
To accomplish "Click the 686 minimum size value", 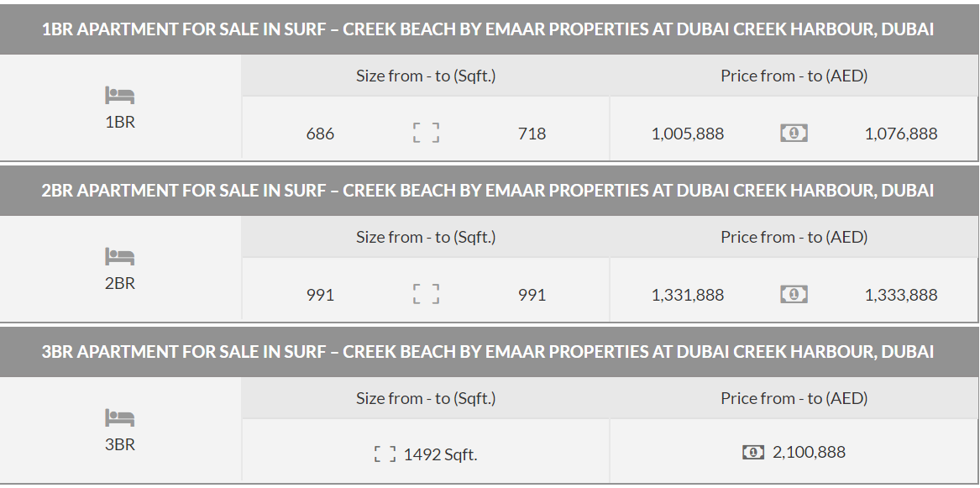I will tap(320, 134).
